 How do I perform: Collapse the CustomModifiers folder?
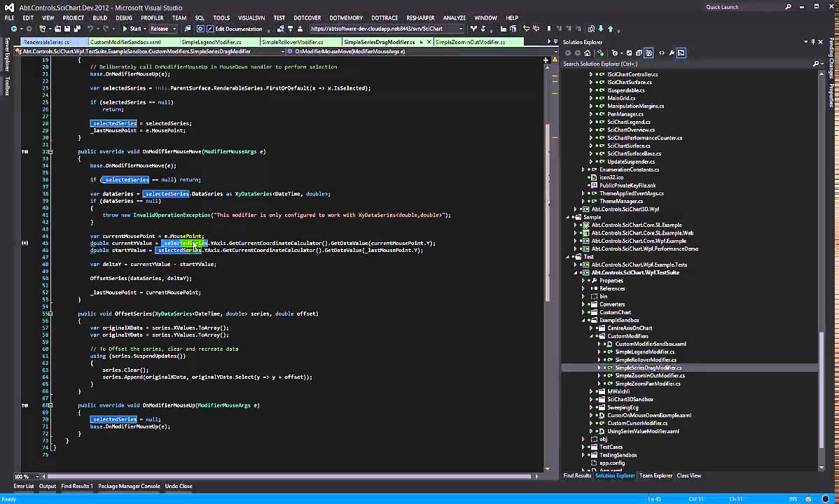[x=591, y=336]
